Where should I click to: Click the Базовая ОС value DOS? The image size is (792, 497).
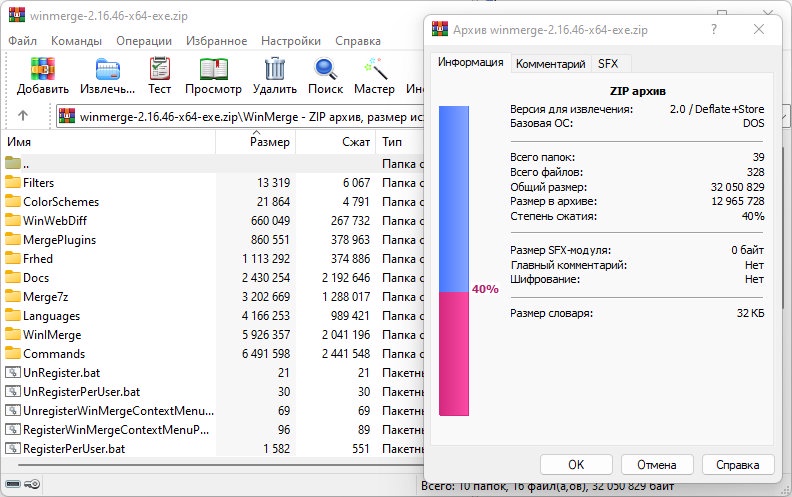[x=754, y=123]
